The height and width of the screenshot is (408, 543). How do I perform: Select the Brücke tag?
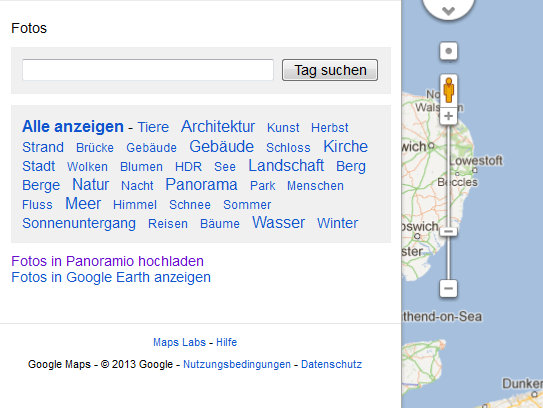click(95, 148)
